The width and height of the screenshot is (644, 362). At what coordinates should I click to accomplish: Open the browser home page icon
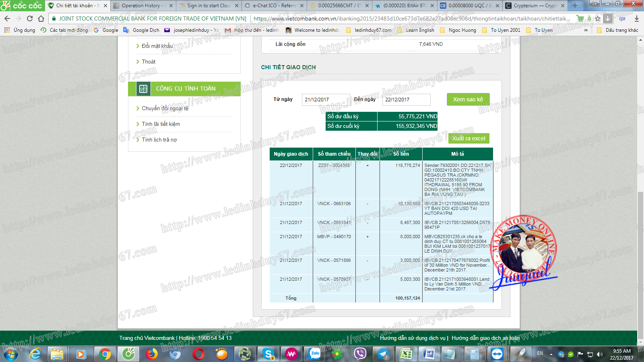coord(41,19)
